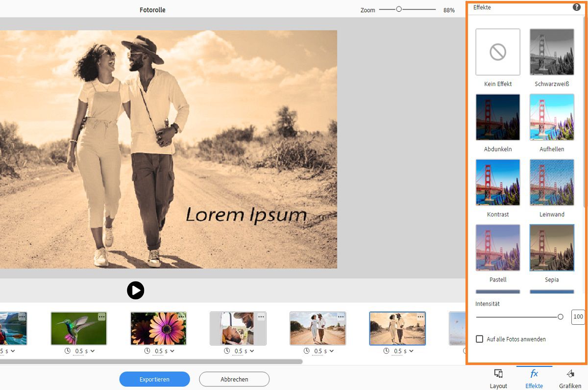Click the clock icon under the hummingbird photo
The height and width of the screenshot is (390, 588).
coord(68,351)
